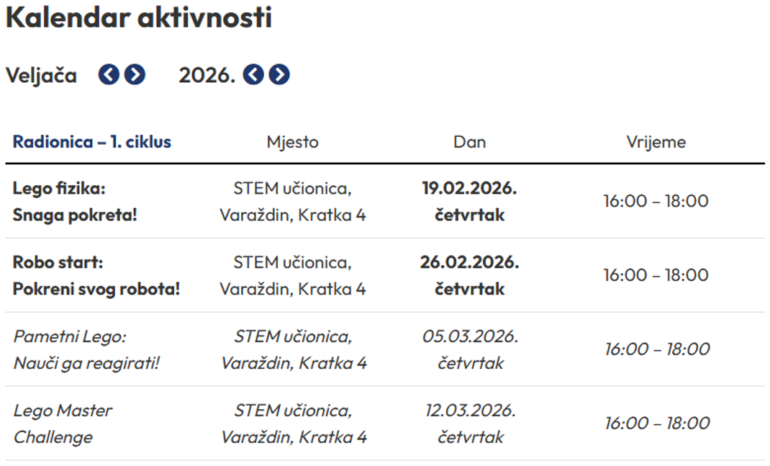Screen dimensions: 770x466
Task: Click the 05.03.2026. četvrtak date cell
Action: (x=469, y=349)
